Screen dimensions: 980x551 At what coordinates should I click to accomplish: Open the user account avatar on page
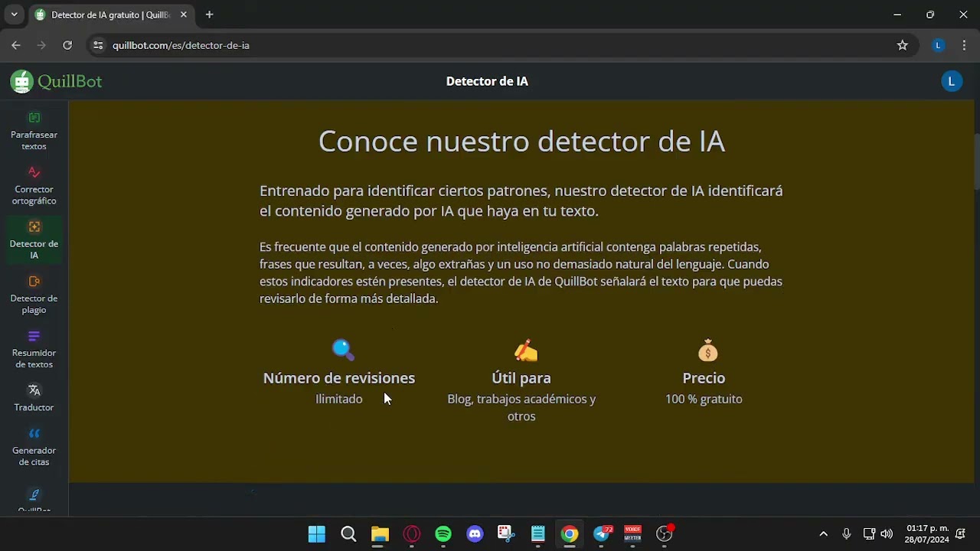pos(952,81)
